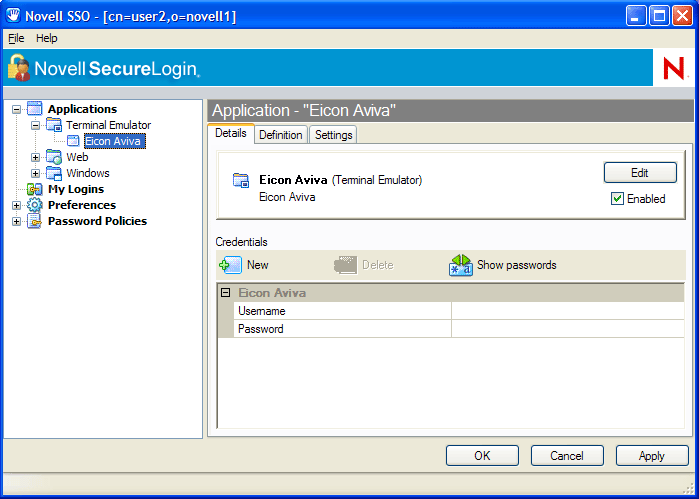Click the Novell N logo

click(x=673, y=68)
